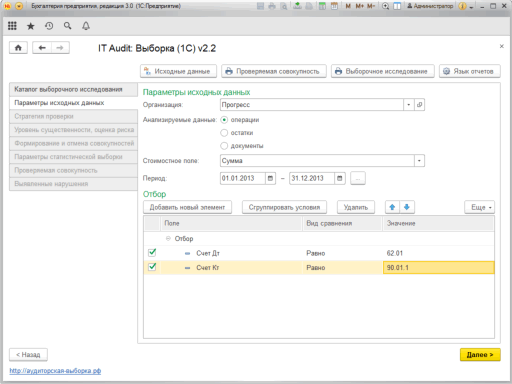The width and height of the screenshot is (512, 384).
Task: Print the Выборочное исследование report
Action: (x=383, y=71)
